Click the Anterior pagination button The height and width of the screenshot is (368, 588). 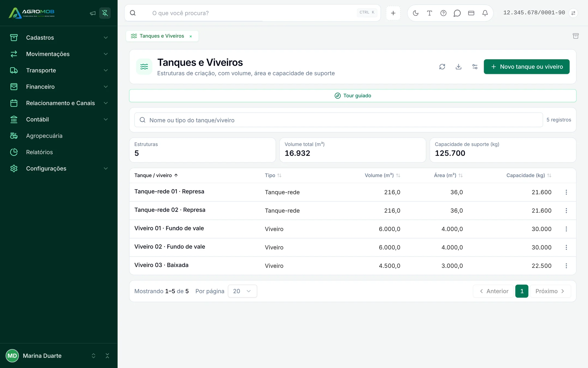pyautogui.click(x=493, y=291)
